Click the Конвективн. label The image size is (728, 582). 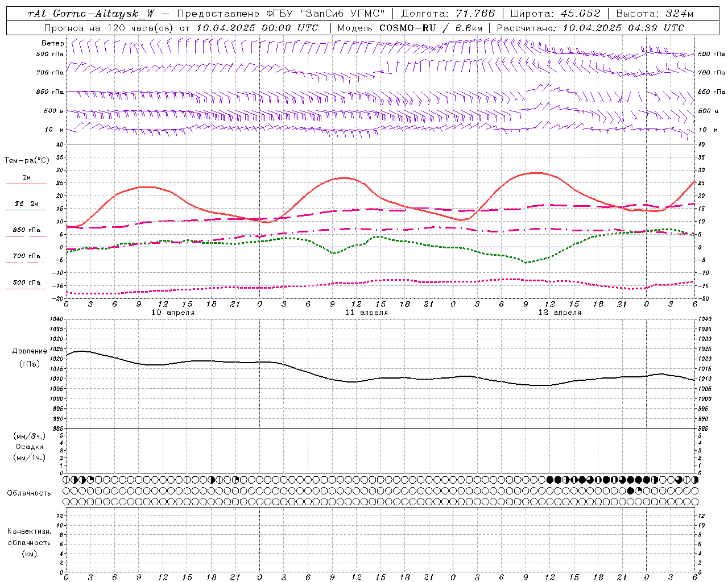pyautogui.click(x=29, y=531)
